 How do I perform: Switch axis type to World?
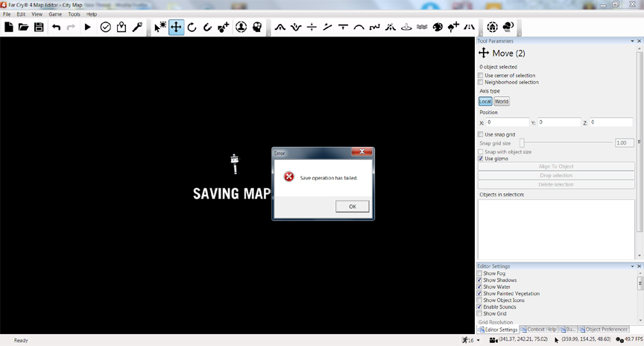pyautogui.click(x=502, y=101)
